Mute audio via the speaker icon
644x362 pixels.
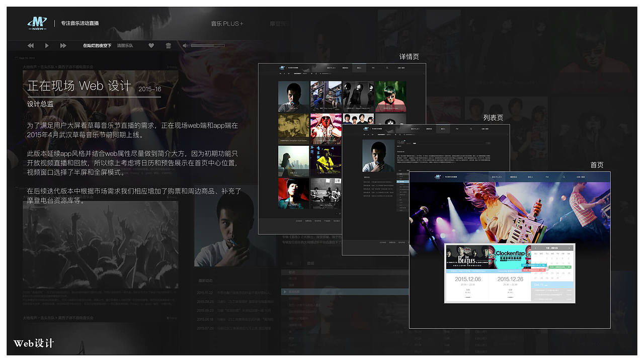(185, 45)
